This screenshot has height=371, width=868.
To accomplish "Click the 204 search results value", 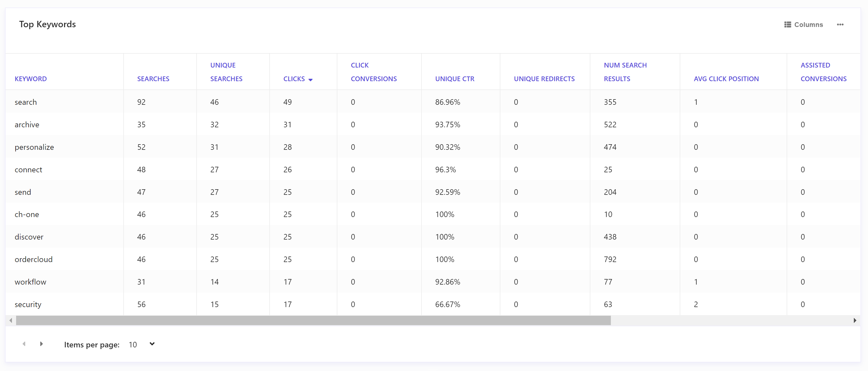I will click(610, 192).
